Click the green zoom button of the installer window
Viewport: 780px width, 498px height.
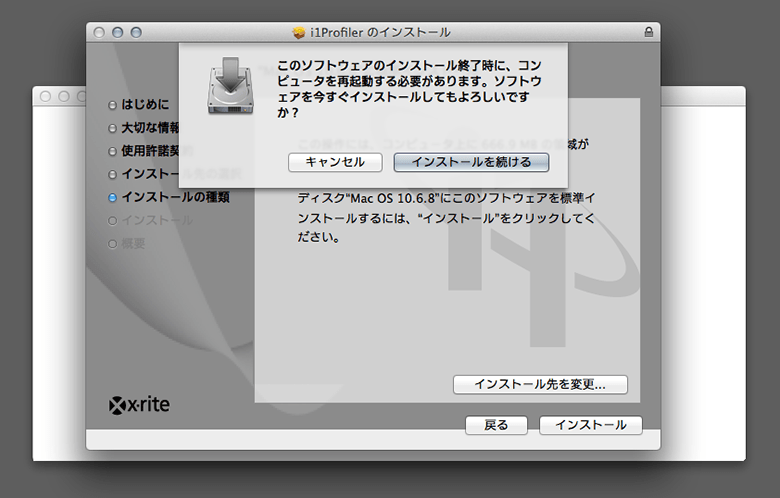pyautogui.click(x=136, y=32)
